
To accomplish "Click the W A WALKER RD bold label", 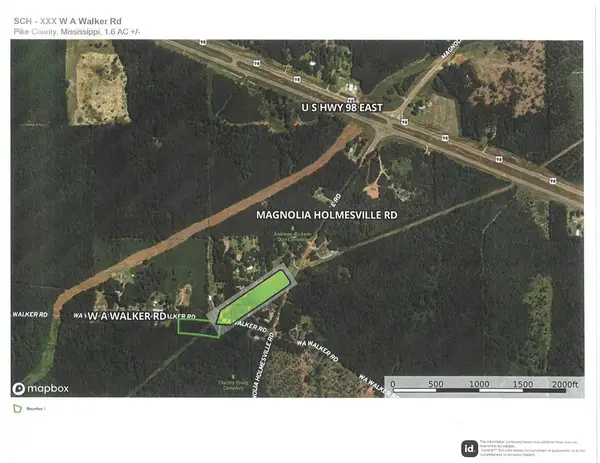I will pyautogui.click(x=126, y=316).
